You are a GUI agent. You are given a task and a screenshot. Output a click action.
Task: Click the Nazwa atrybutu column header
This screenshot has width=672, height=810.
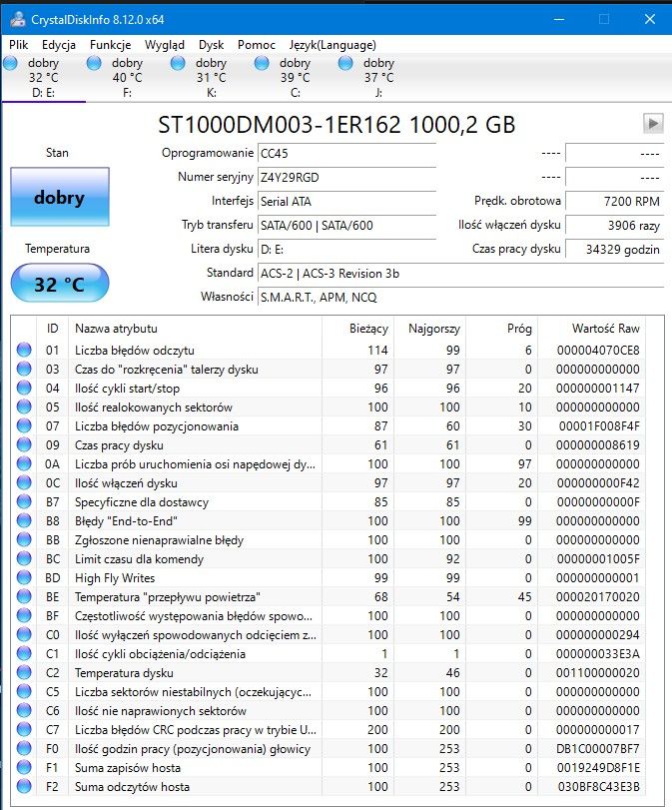point(196,329)
